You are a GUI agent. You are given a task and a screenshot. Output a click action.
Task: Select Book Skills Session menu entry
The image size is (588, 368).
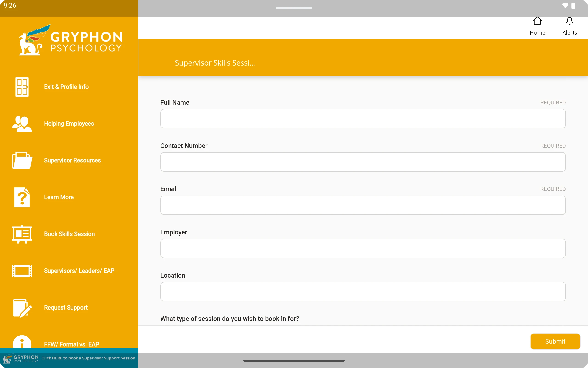tap(69, 234)
